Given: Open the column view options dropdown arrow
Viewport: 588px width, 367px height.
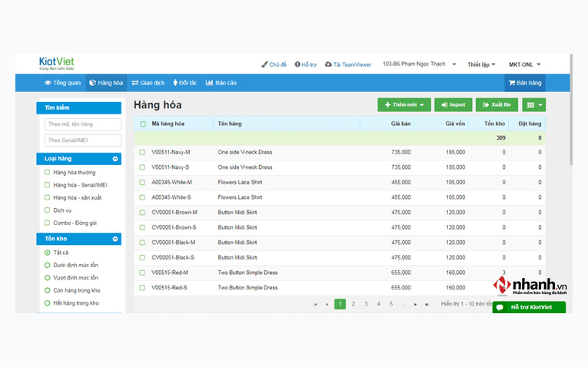Looking at the screenshot, I should coord(540,105).
